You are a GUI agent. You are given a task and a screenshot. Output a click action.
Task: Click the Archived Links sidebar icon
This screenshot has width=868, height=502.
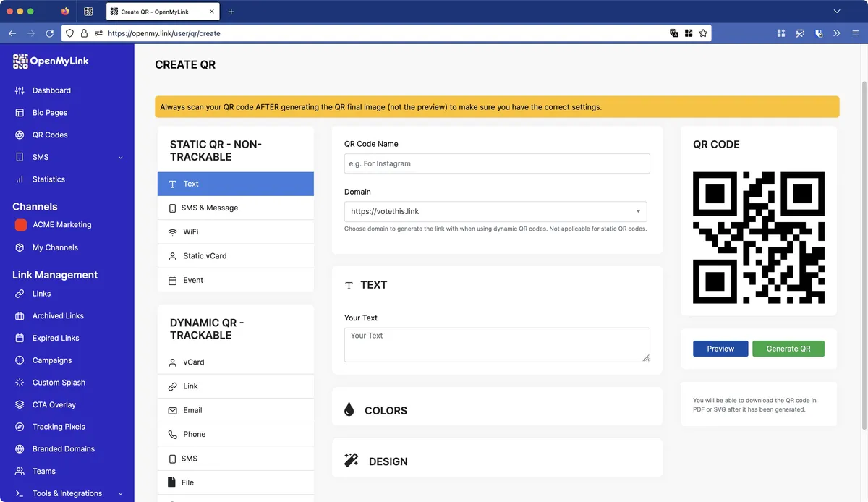(x=20, y=316)
